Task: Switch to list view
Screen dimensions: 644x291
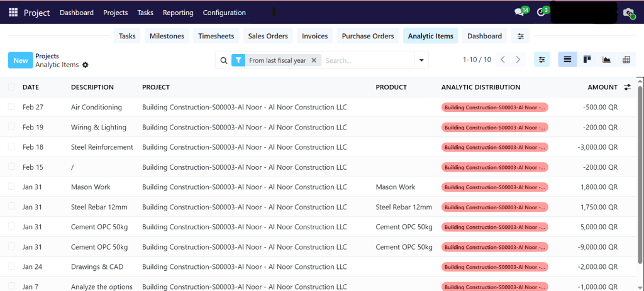Action: 568,60
